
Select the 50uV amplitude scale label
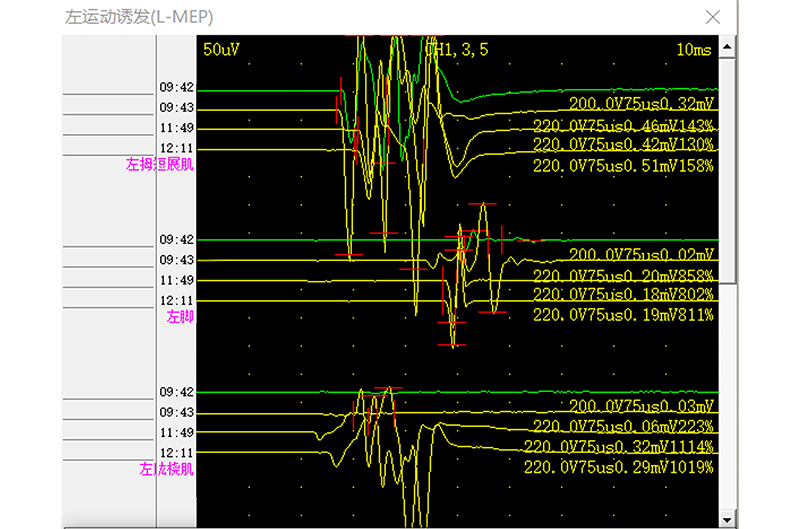(221, 48)
